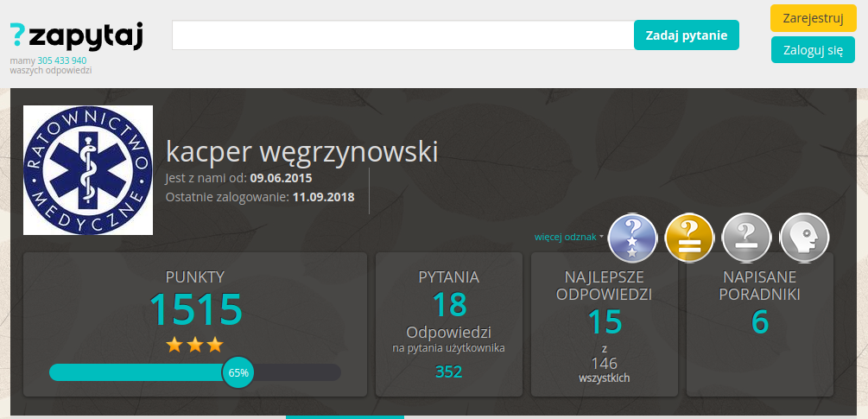
Task: Click the username kacper węgrzynowski
Action: pos(302,151)
